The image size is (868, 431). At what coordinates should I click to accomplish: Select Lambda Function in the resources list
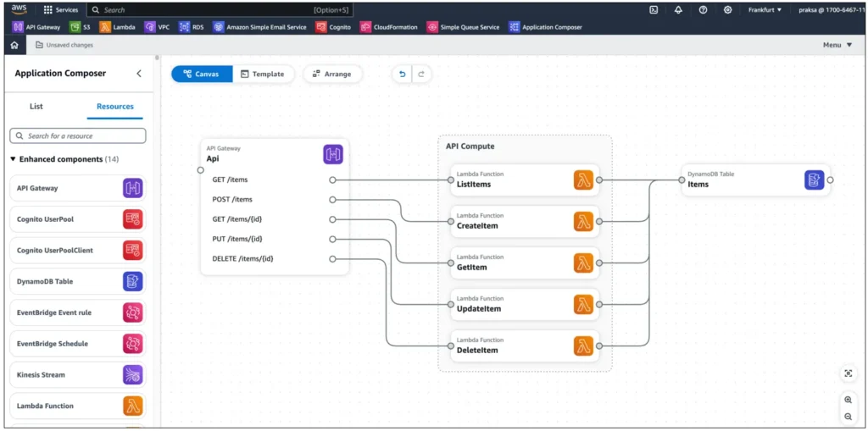77,406
